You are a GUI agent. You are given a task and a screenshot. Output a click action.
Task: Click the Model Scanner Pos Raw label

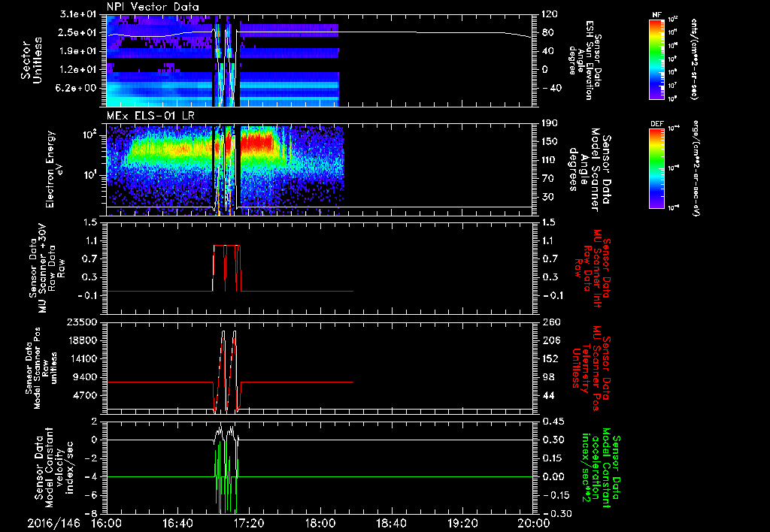[x=41, y=368]
